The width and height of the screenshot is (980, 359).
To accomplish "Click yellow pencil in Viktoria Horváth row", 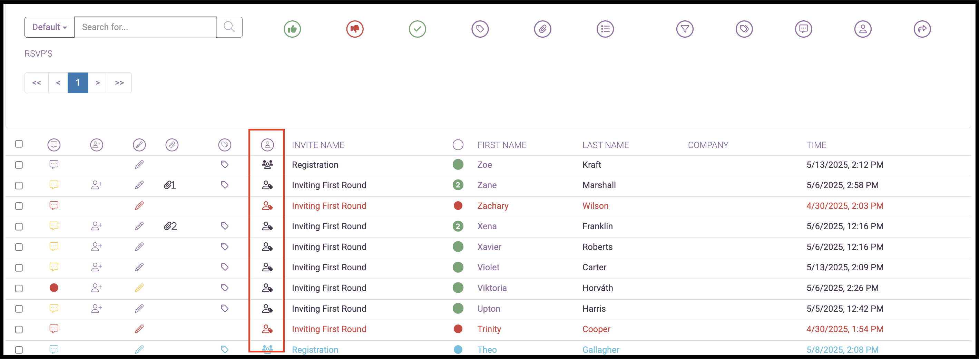I will tap(139, 288).
